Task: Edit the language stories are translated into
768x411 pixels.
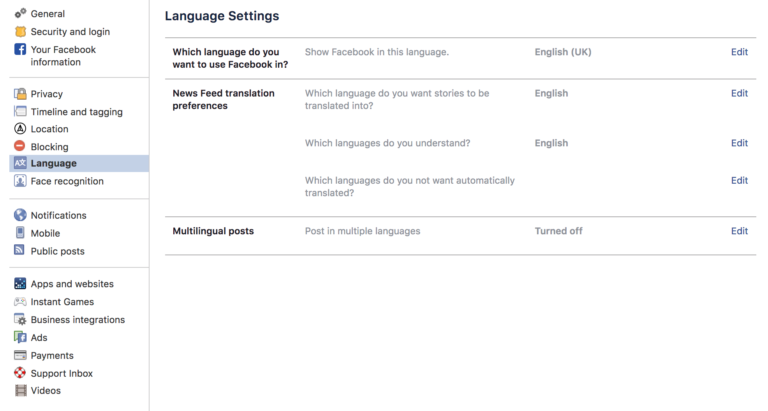Action: [x=739, y=93]
